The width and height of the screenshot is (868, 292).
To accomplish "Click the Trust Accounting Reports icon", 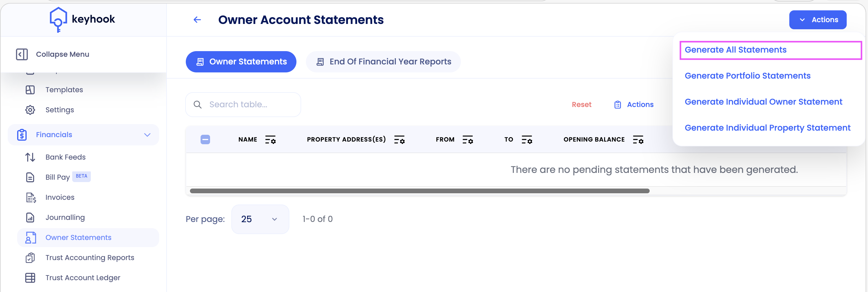I will pos(30,258).
